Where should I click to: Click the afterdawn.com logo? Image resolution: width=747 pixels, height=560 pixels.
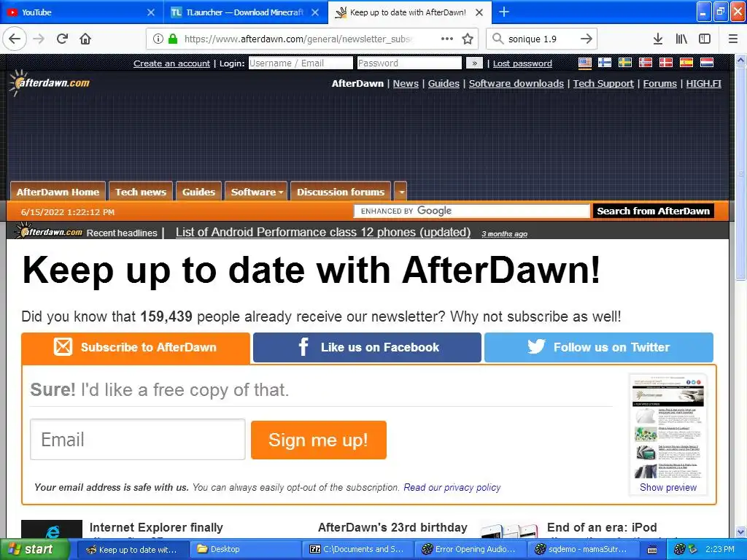coord(50,83)
